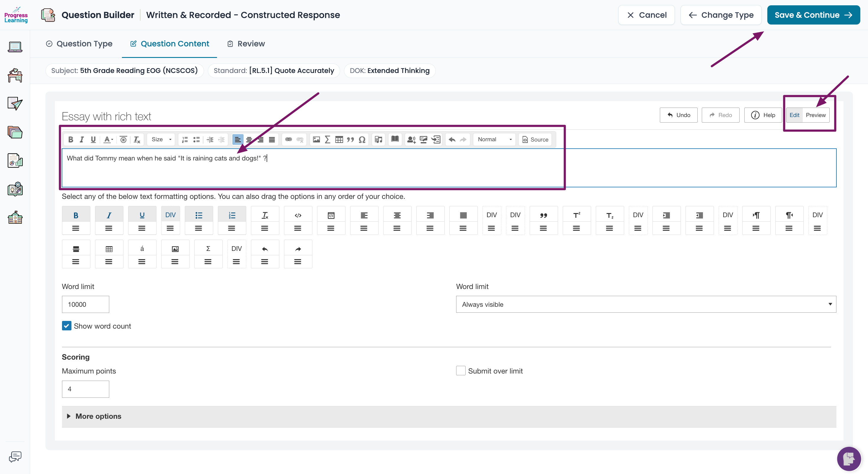Viewport: 868px width, 474px height.
Task: Click the undo arrow in the editor toolbar
Action: coord(452,139)
